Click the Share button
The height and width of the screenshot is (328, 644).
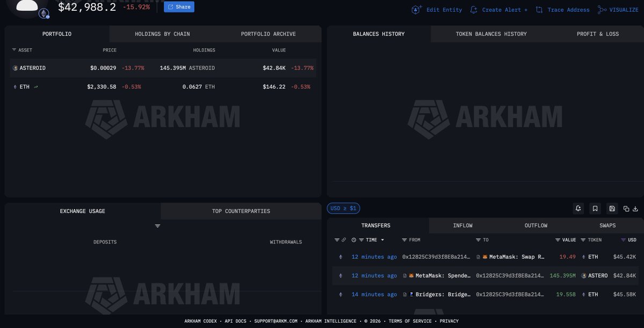[179, 7]
